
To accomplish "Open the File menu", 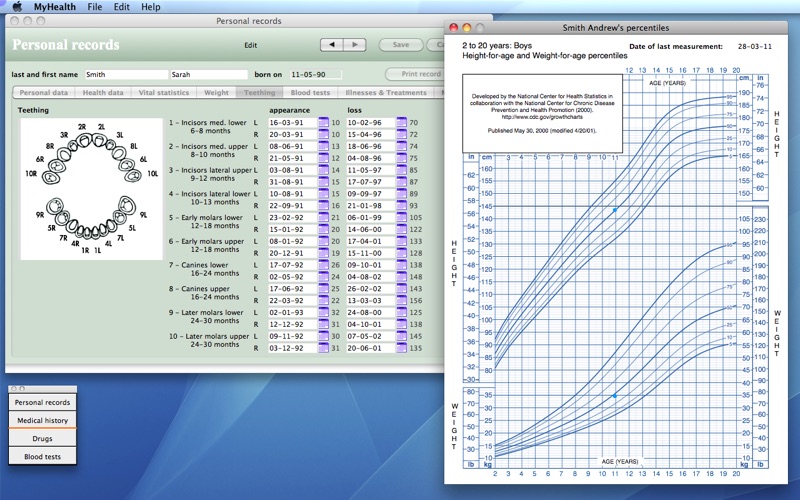I will 94,7.
